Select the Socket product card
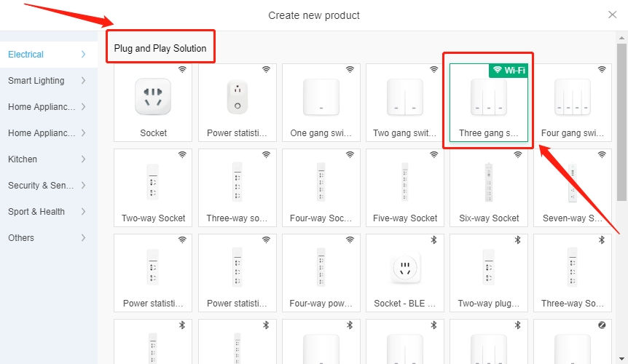Screen dimensions: 628x364 [x=153, y=103]
